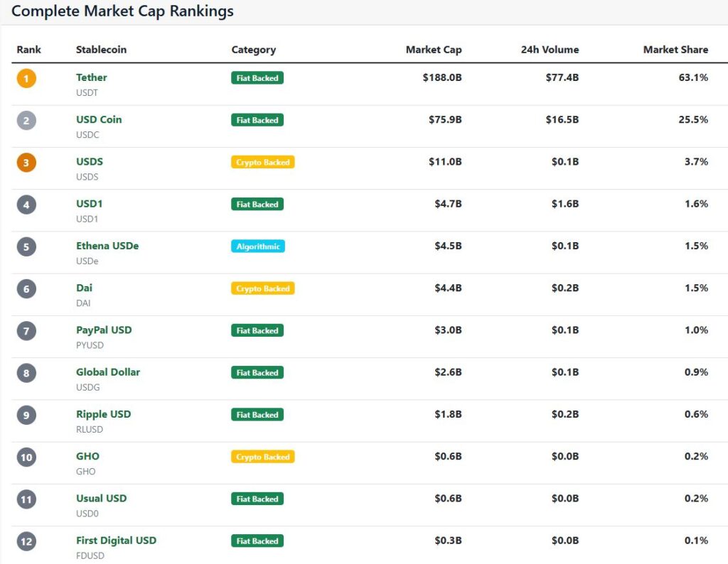Select the $77.4B volume value
The height and width of the screenshot is (564, 728).
(562, 77)
